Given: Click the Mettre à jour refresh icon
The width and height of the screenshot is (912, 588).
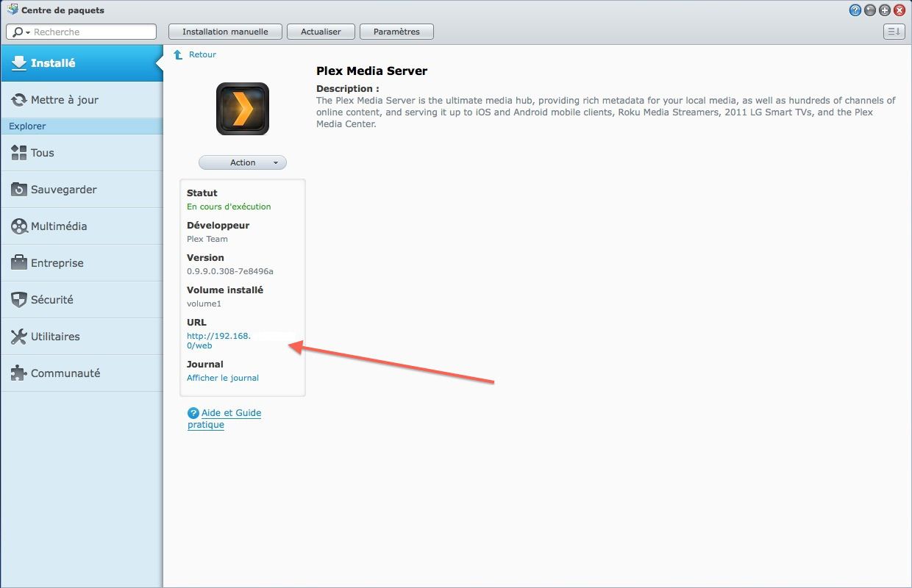Looking at the screenshot, I should [x=19, y=100].
